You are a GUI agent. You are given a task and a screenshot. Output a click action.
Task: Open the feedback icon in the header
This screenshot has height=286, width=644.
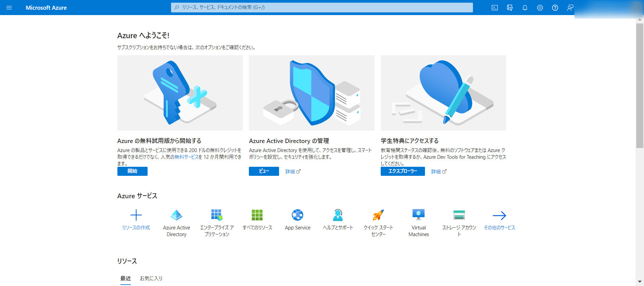point(570,8)
